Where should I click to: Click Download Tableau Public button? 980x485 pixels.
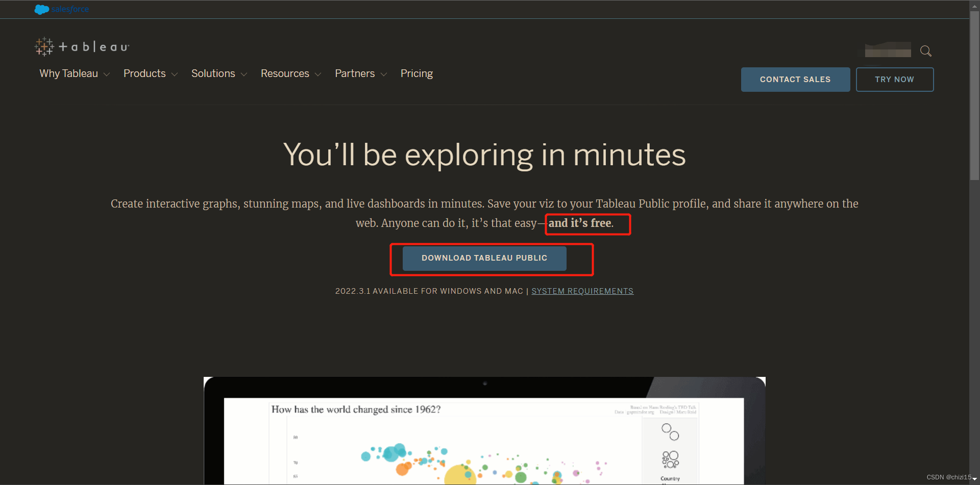[x=484, y=258]
